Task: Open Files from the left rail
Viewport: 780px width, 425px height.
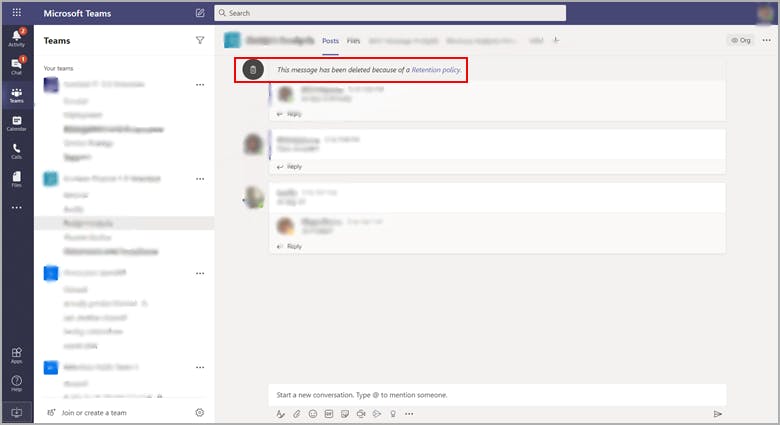Action: pyautogui.click(x=16, y=179)
